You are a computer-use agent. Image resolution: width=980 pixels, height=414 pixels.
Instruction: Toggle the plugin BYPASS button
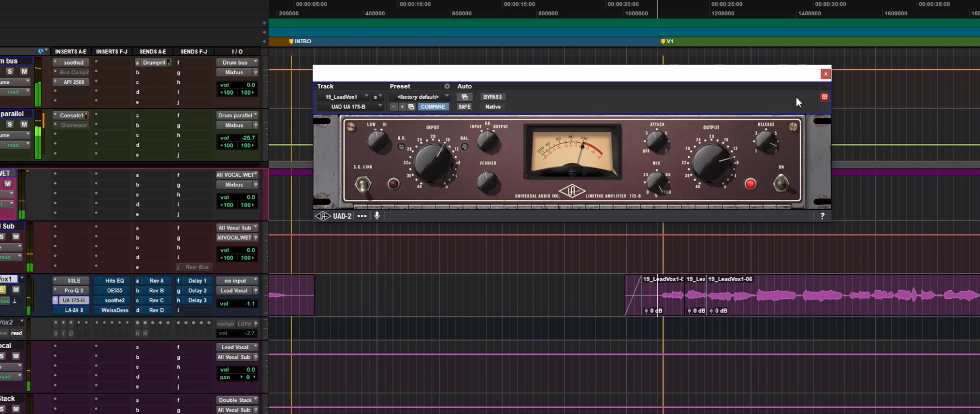492,97
